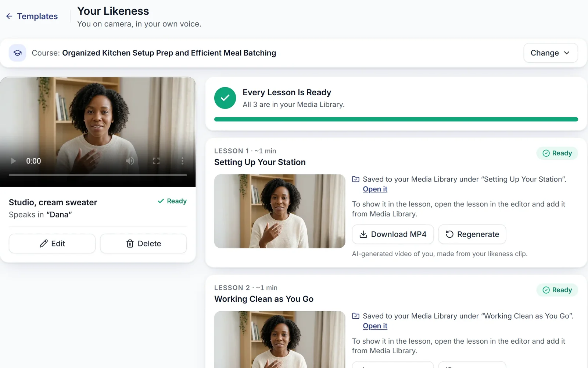Click Open it for Working Clean as You Go
The width and height of the screenshot is (588, 368).
(375, 326)
